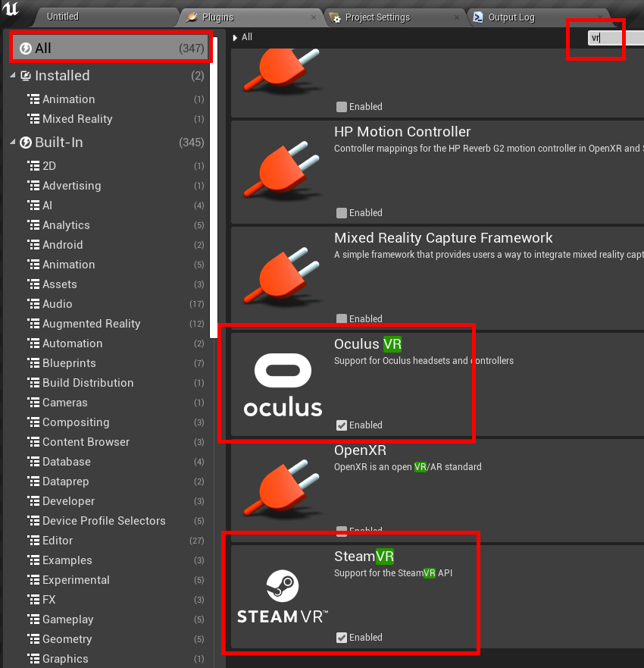Screen dimensions: 644x668
Task: Click the list icon beside AI
Action: (x=33, y=205)
